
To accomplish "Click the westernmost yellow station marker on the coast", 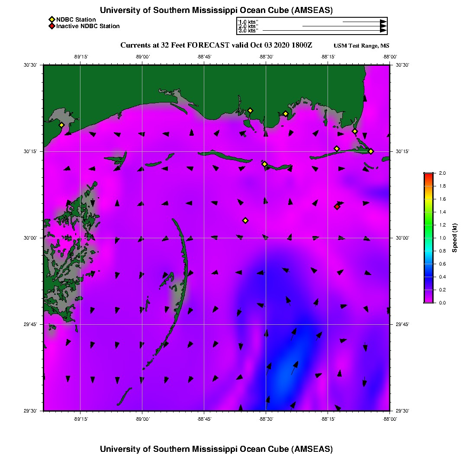I will click(x=61, y=125).
